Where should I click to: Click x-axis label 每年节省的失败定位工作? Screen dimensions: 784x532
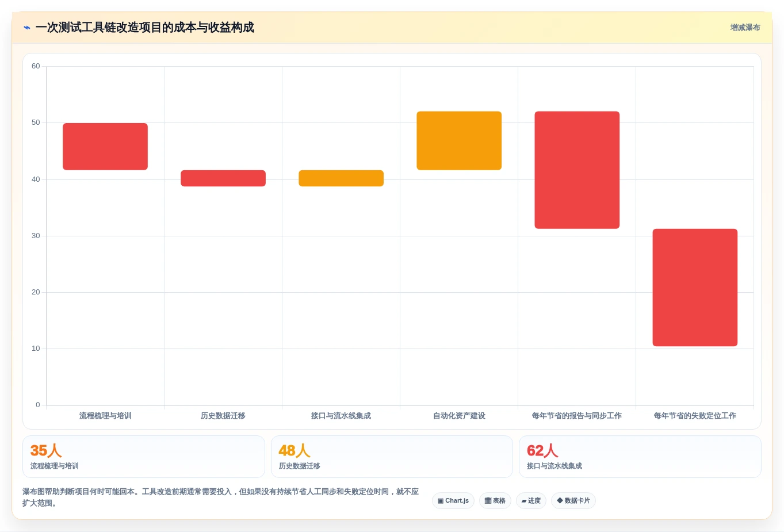(695, 416)
